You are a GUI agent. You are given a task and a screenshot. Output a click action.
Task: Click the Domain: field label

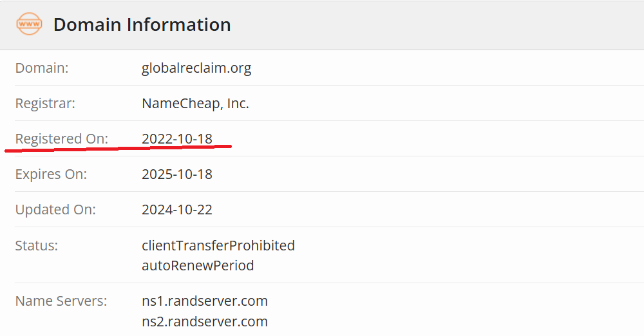42,68
